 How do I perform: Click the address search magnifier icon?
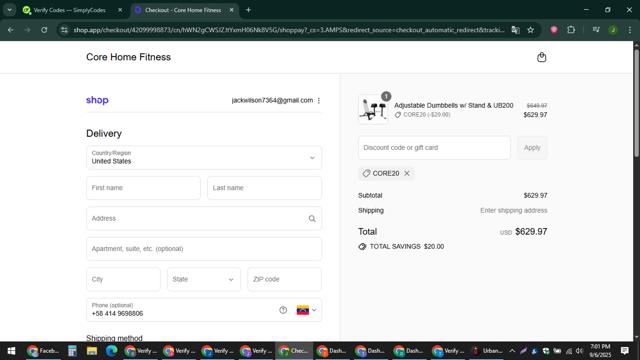coord(312,219)
